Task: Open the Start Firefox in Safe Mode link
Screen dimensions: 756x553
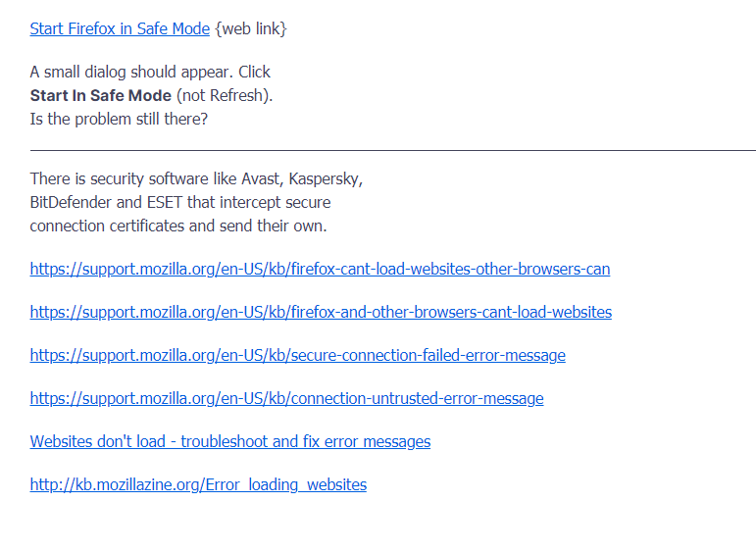Action: (120, 29)
